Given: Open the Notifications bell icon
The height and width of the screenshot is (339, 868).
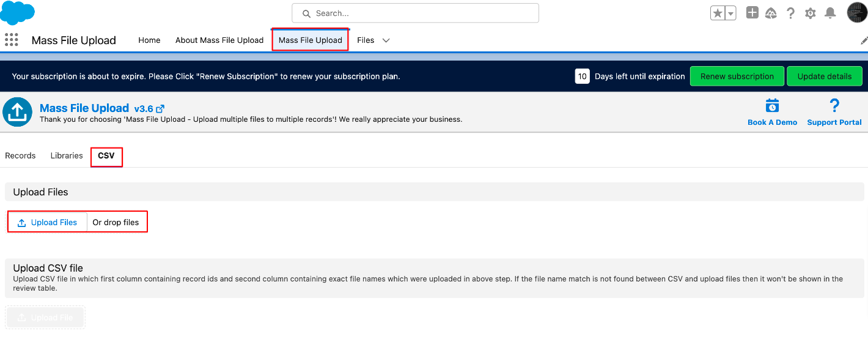Looking at the screenshot, I should pos(830,13).
